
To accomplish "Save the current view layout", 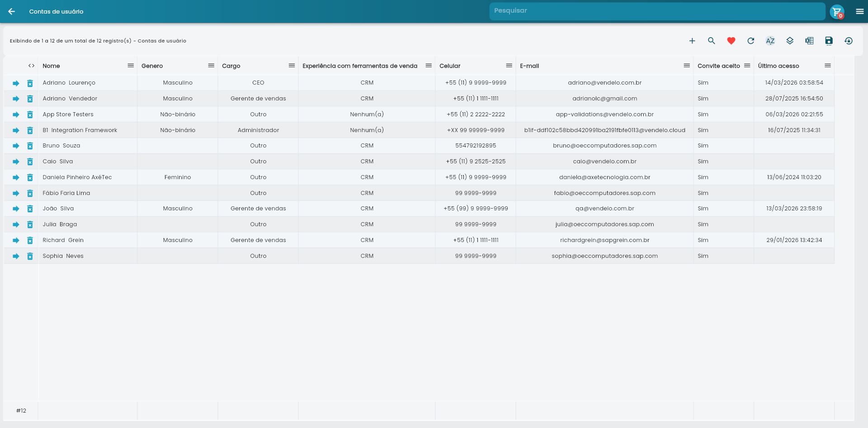I will 829,41.
